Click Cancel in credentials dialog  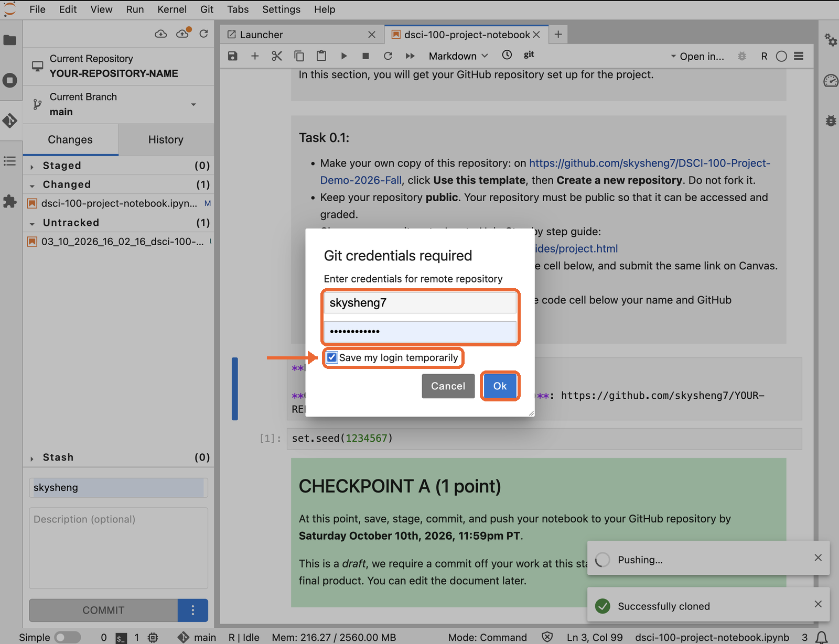[x=448, y=386]
